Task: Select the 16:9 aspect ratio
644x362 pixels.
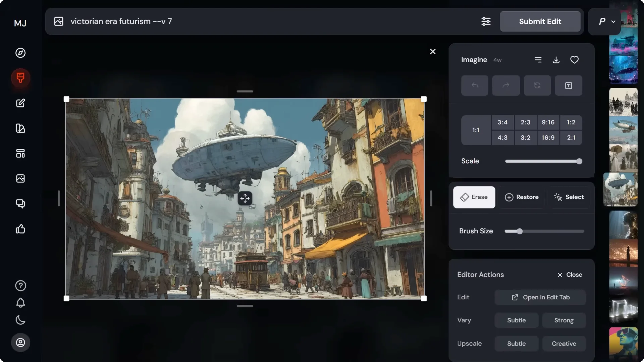Action: [548, 137]
